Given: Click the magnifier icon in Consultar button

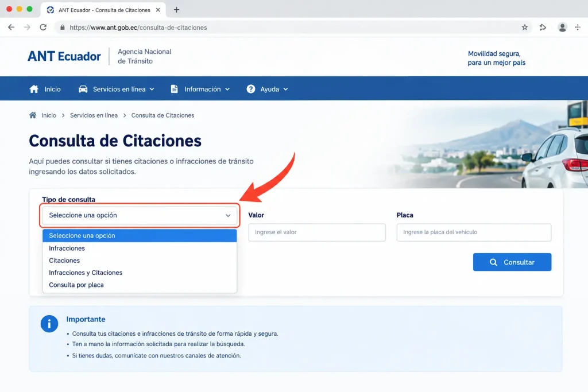Looking at the screenshot, I should coord(493,262).
